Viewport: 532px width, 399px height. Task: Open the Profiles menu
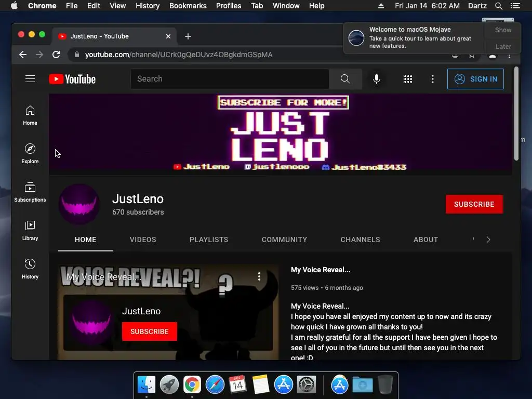229,6
